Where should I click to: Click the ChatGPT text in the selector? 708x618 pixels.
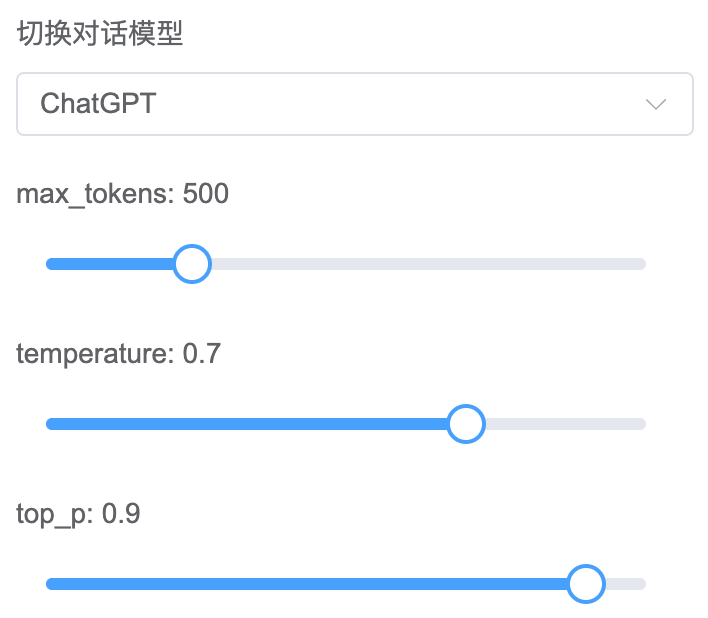[98, 103]
